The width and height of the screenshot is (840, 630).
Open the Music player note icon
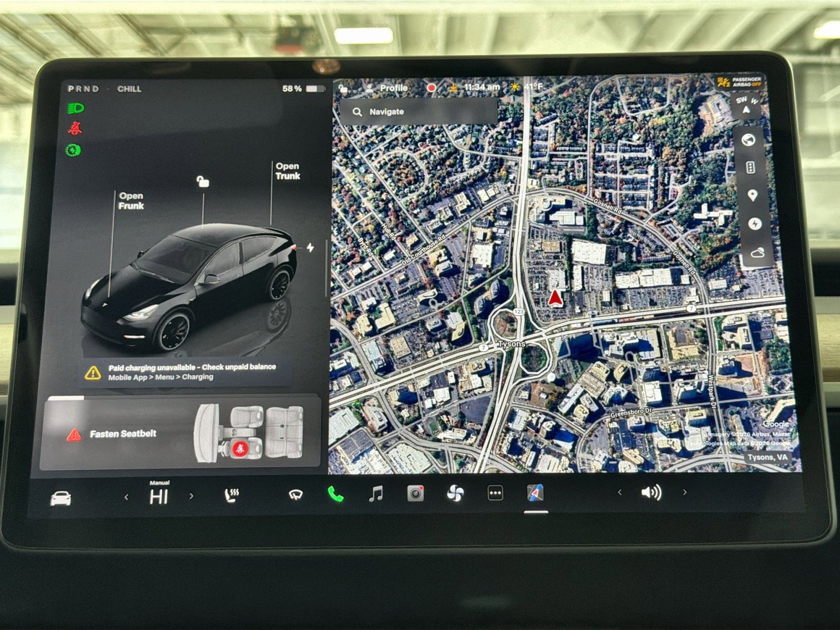376,492
